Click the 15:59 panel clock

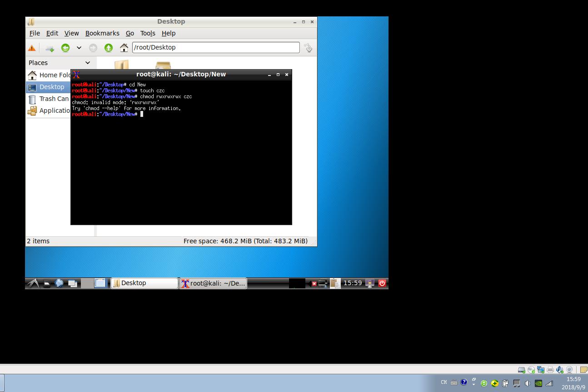353,283
